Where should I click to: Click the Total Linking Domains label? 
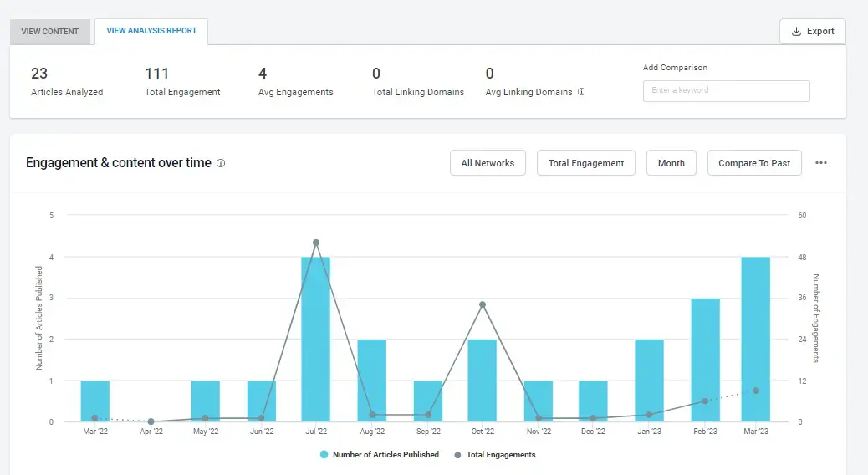coord(418,92)
